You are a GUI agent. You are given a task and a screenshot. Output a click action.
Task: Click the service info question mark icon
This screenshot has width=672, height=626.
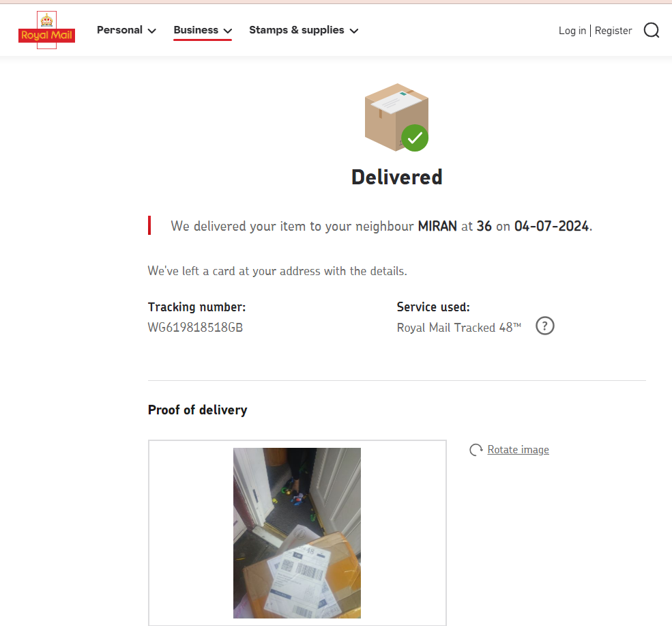tap(544, 326)
